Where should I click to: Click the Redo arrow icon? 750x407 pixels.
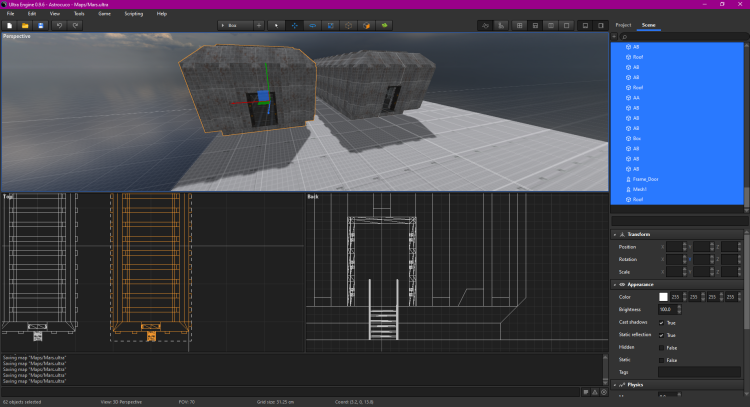coord(76,24)
